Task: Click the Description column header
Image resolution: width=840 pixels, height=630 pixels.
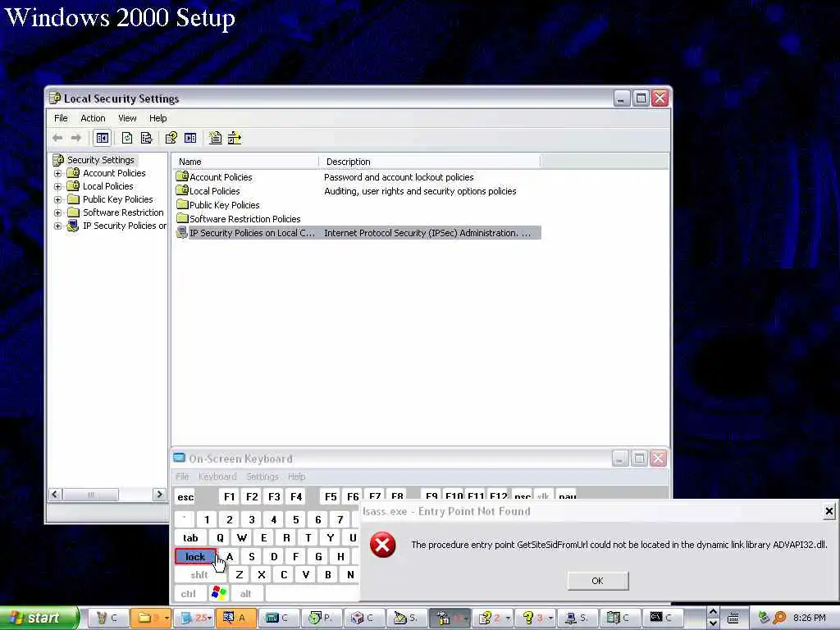Action: tap(430, 162)
